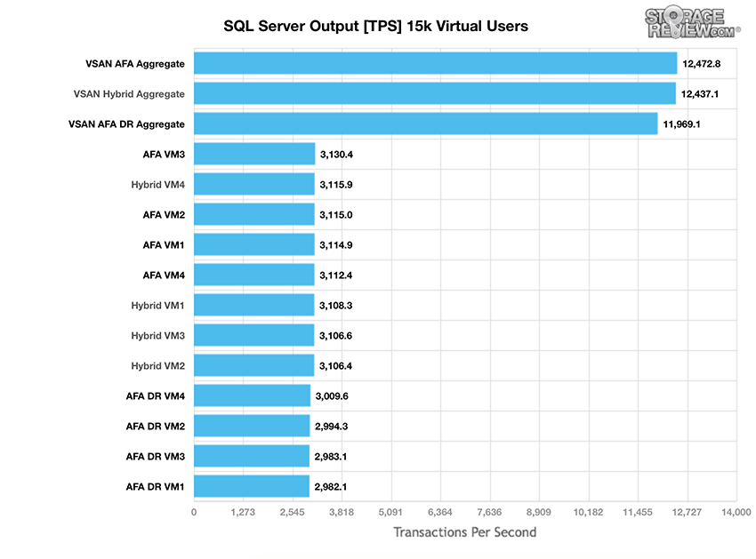Screen dimensions: 756x559
Task: Select the value '3,009.6'
Action: pos(332,396)
